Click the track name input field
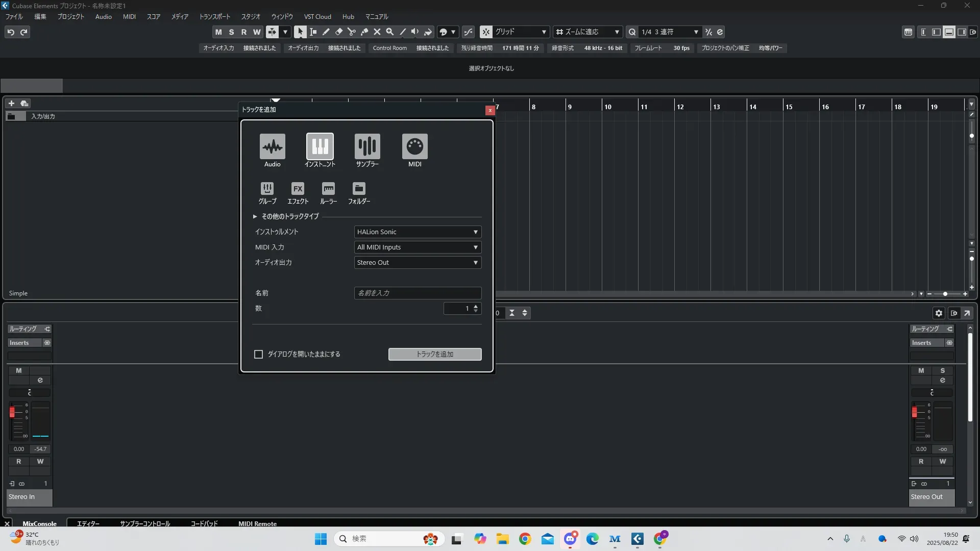This screenshot has width=980, height=551. tap(418, 293)
